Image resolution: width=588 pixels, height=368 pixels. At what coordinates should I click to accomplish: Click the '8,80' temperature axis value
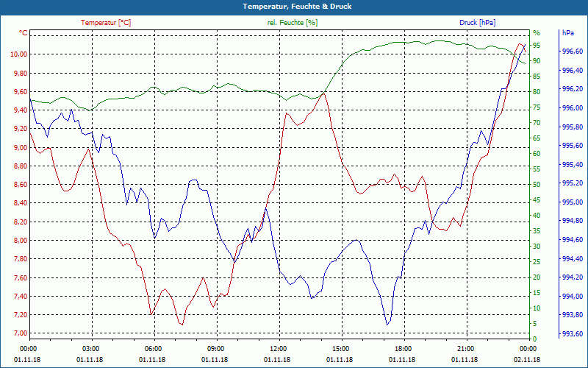21,166
